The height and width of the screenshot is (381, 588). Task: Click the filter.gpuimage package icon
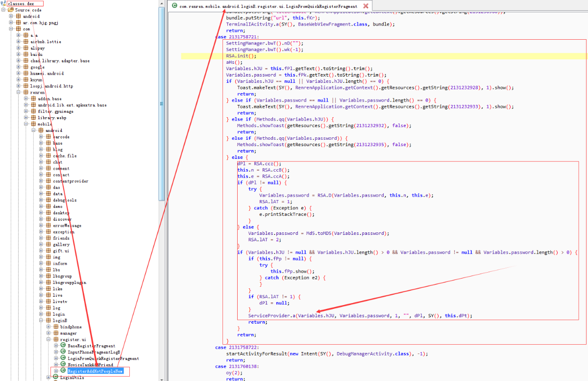coord(33,111)
